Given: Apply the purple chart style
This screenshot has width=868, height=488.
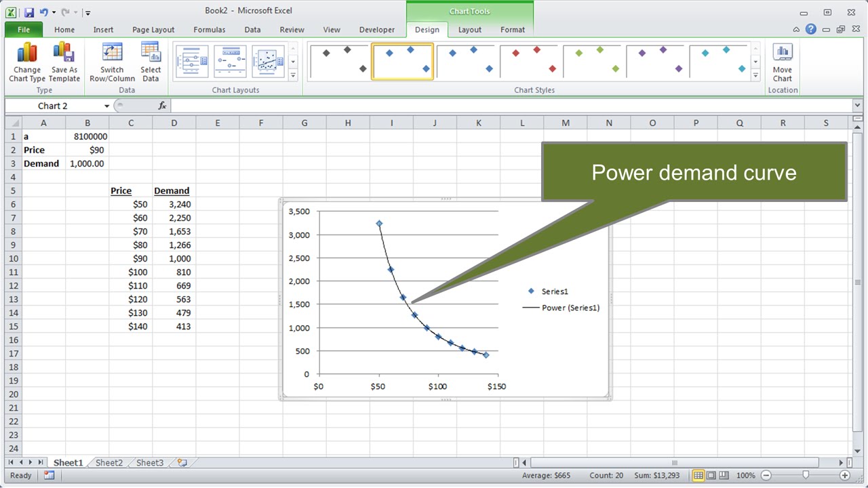Looking at the screenshot, I should pyautogui.click(x=656, y=62).
